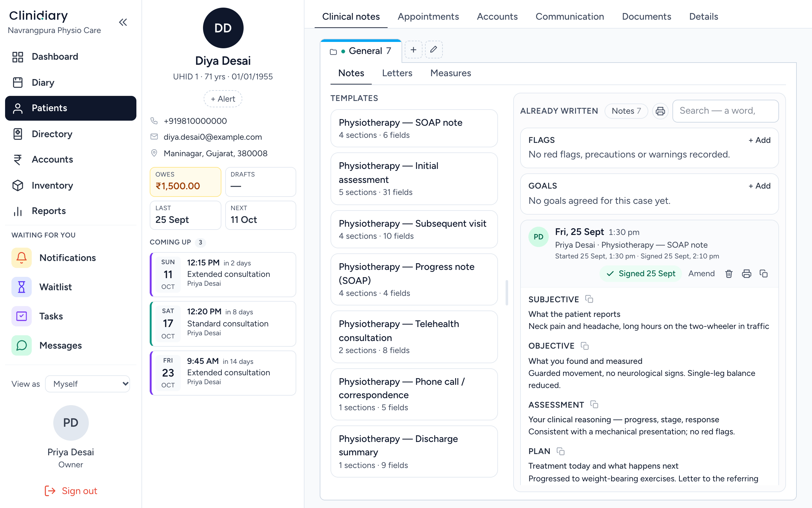Click the templates list scrollbar
This screenshot has height=508, width=812.
tap(507, 293)
